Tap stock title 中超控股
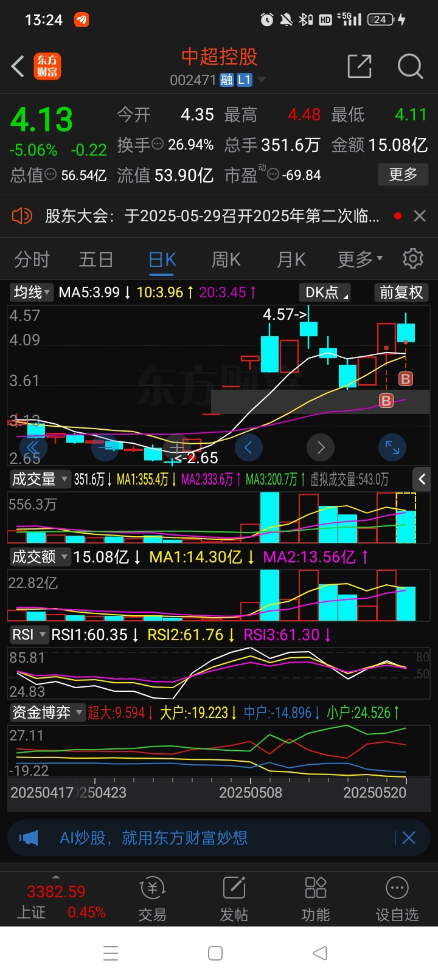Image resolution: width=438 pixels, height=980 pixels. point(219,57)
